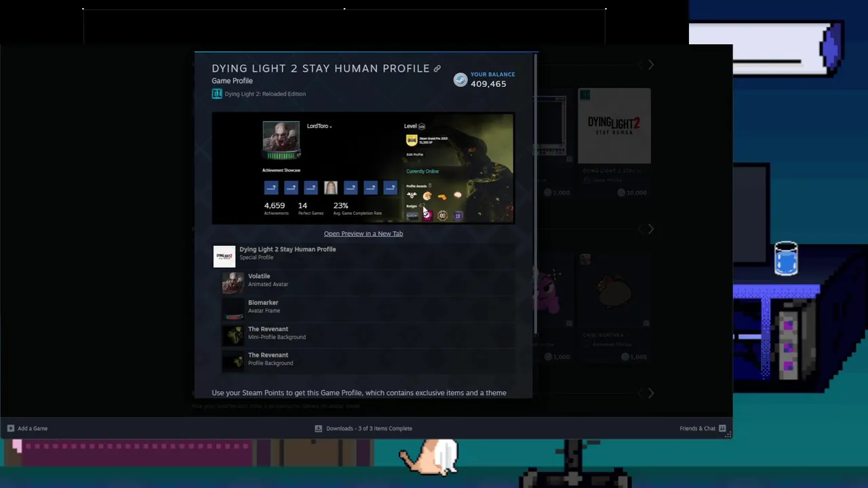Click the 4,659 Achievements stat
The height and width of the screenshot is (488, 868).
coord(275,208)
